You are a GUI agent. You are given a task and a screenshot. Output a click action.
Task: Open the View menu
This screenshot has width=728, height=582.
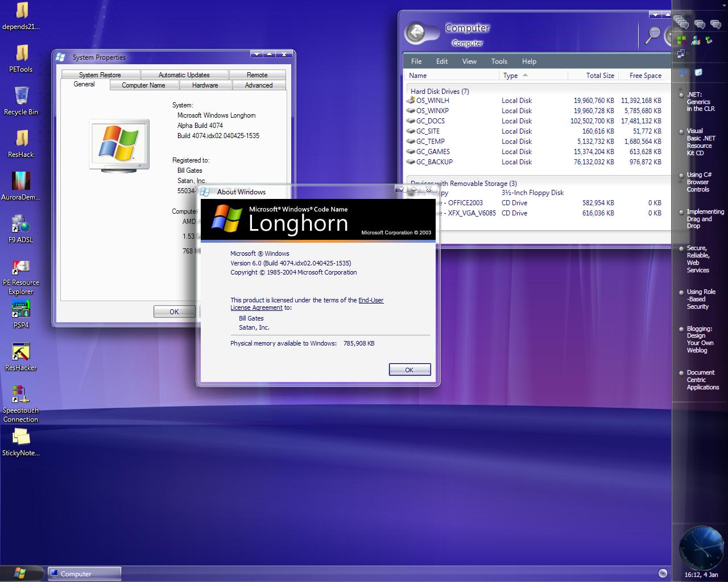(469, 61)
